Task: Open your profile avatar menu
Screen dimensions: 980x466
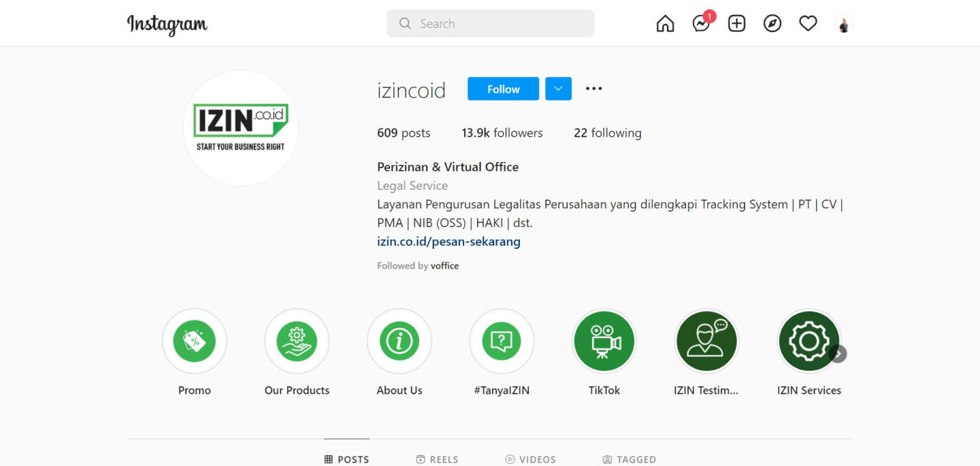Action: [x=844, y=24]
